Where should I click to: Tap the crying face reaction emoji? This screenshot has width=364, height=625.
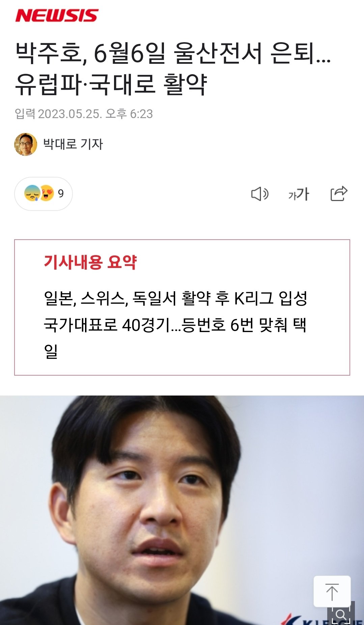(x=32, y=193)
